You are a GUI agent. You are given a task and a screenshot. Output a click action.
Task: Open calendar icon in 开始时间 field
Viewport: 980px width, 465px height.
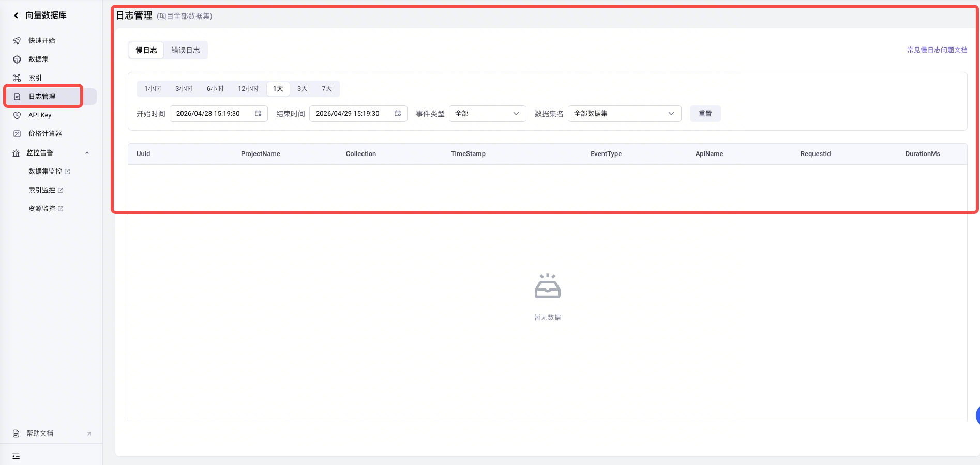pyautogui.click(x=258, y=114)
